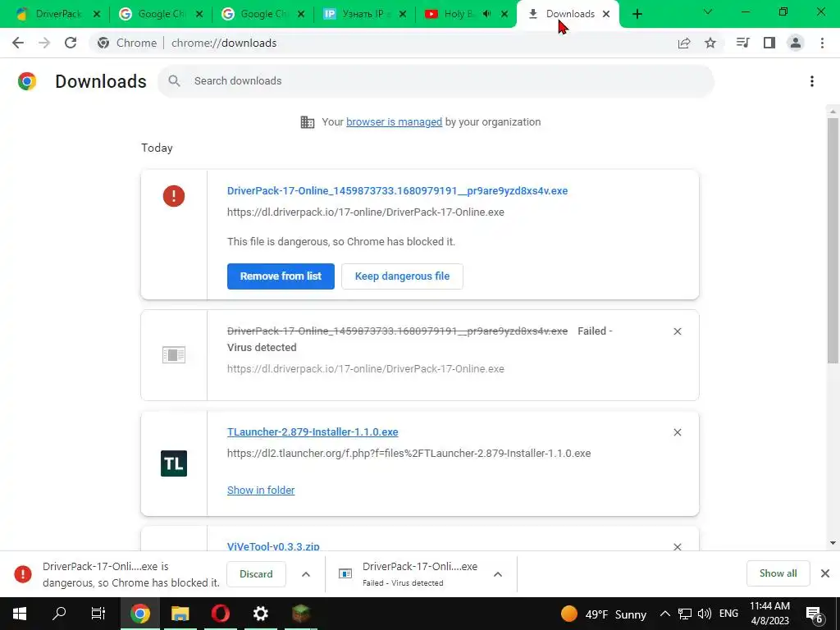Screen dimensions: 840x630
Task: Open Settings gear on the taskbar
Action: tap(260, 614)
